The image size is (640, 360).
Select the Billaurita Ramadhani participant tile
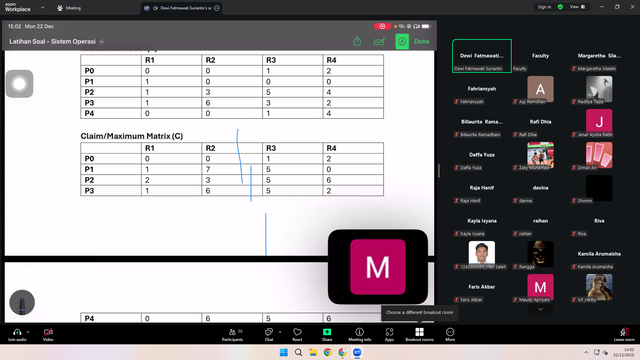point(482,122)
